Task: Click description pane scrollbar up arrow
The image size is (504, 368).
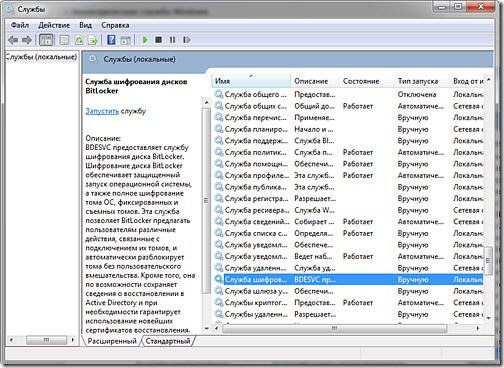Action: click(206, 102)
